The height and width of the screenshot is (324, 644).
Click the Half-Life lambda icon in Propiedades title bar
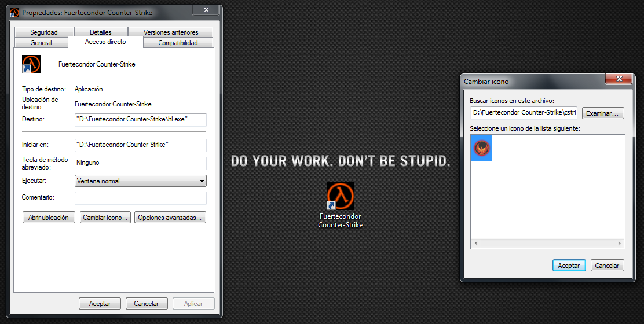coord(14,13)
